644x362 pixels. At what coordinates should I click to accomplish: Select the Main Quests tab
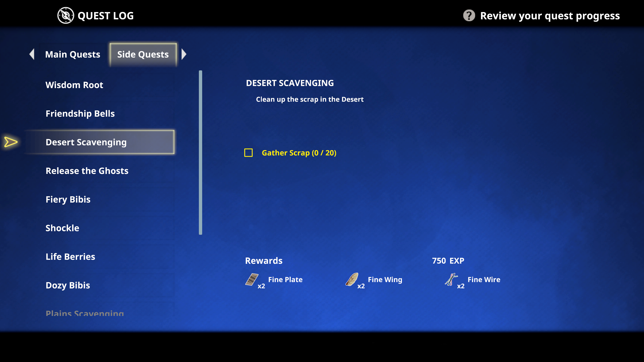click(x=73, y=54)
